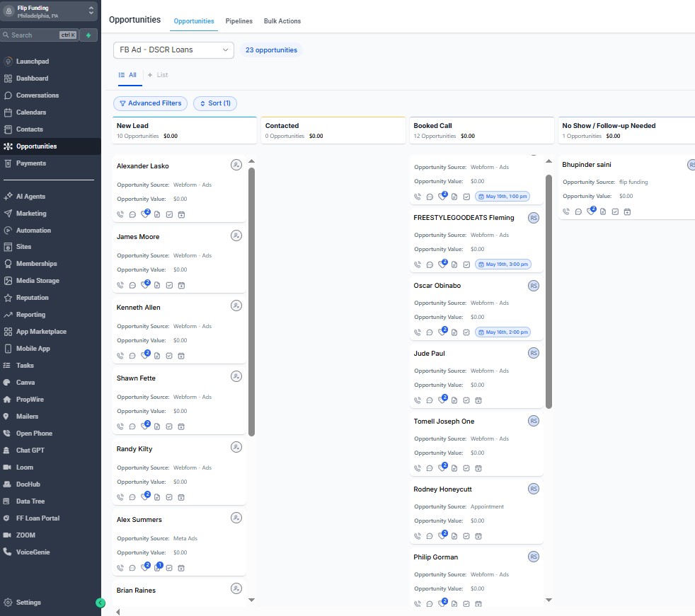
Task: Open notes icon on Shawn Fette card
Action: (x=157, y=426)
